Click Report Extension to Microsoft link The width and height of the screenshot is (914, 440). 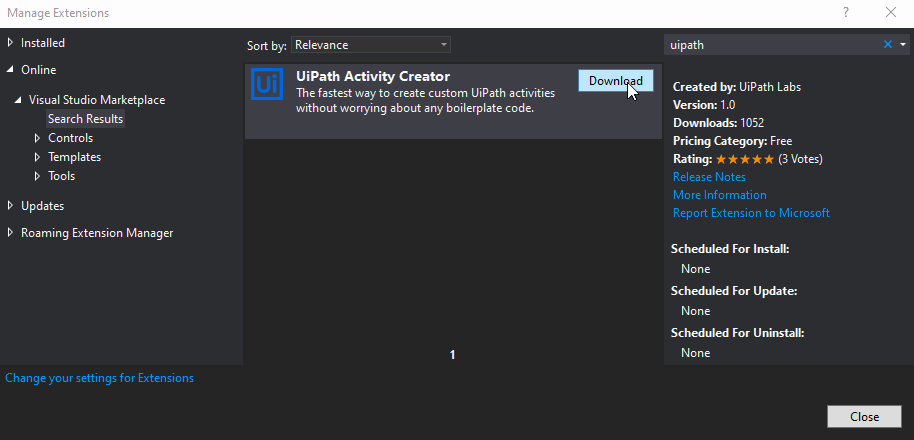pos(751,213)
